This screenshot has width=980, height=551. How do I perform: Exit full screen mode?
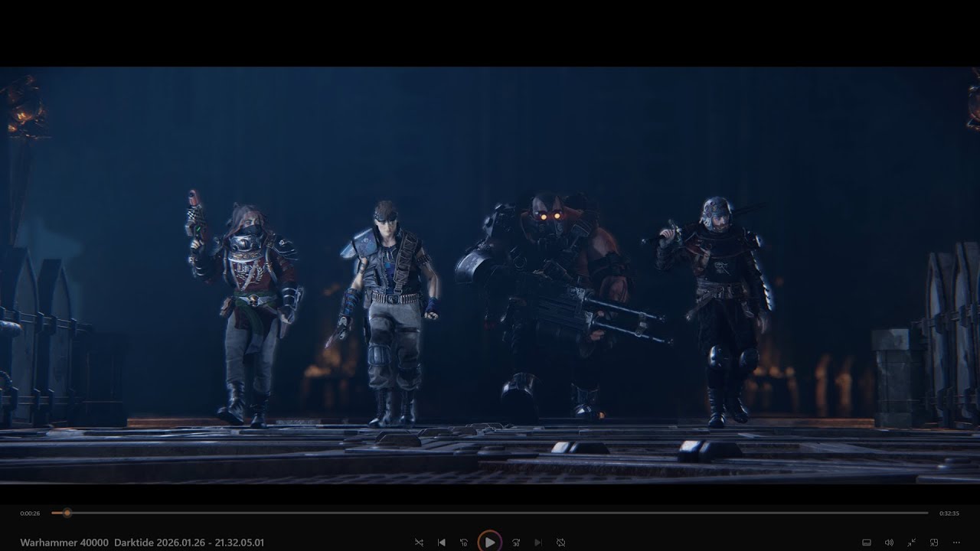tap(912, 543)
